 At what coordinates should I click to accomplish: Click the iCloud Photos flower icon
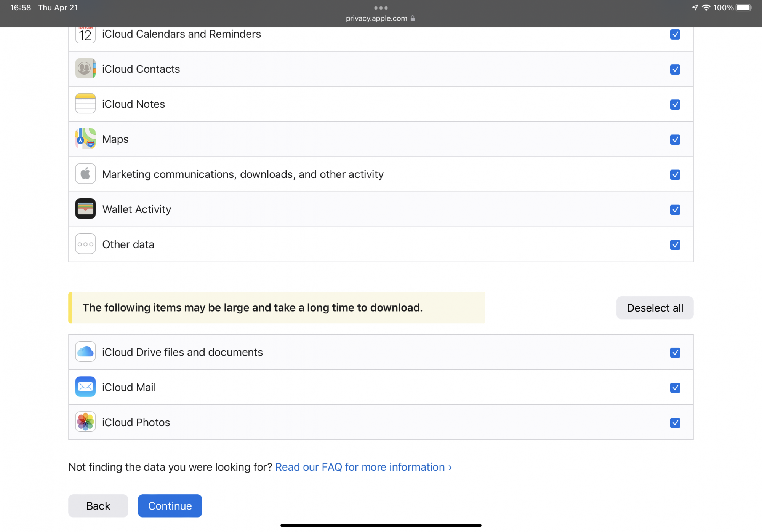tap(85, 422)
